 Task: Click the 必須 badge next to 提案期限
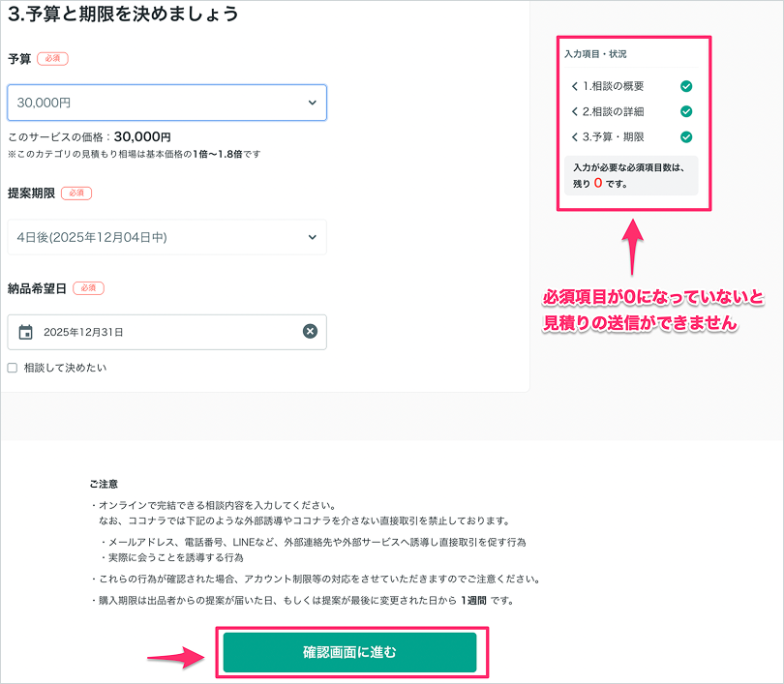(75, 193)
